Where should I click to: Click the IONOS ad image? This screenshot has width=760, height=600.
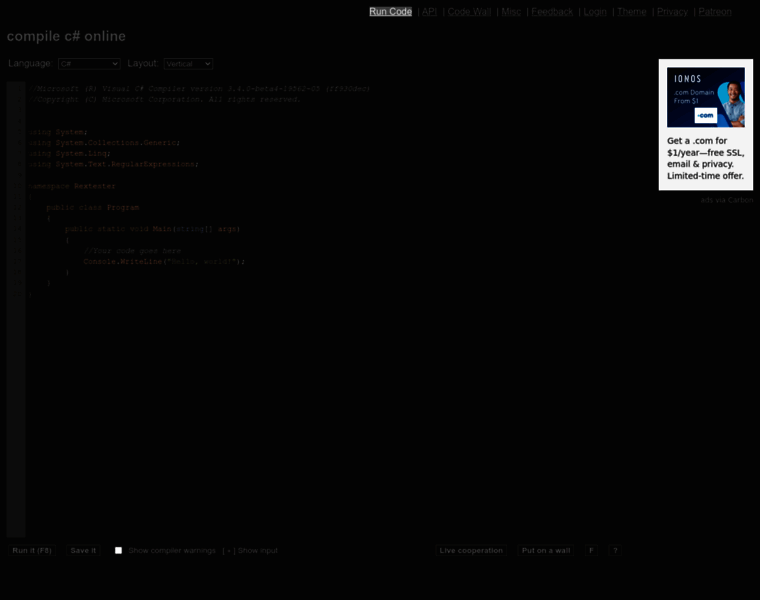(706, 97)
